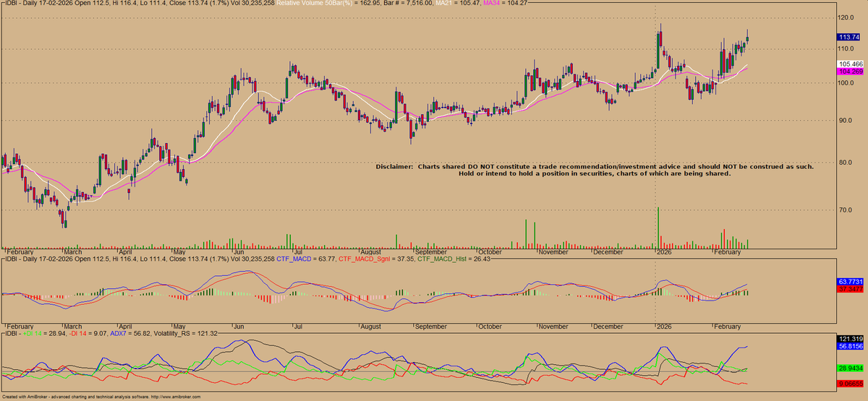This screenshot has height=401, width=868.
Task: Click the 'CTF_MACD_Hist = 26.43' legend label
Action: [x=453, y=259]
